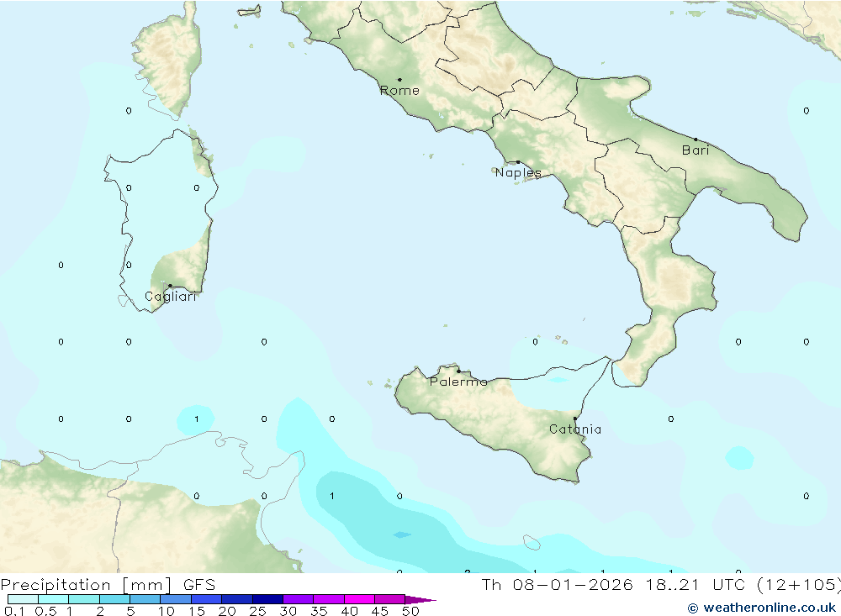Pick the legend swatch between 45 and 50
This screenshot has height=616, width=841.
[390, 599]
